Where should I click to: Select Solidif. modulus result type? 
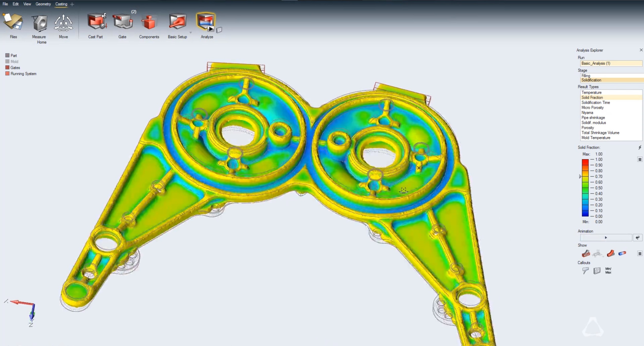pos(611,122)
